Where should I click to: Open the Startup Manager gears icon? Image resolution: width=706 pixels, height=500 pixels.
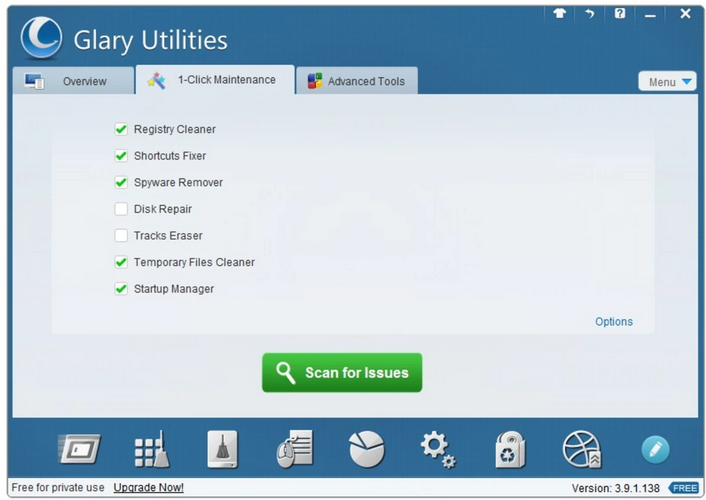438,450
